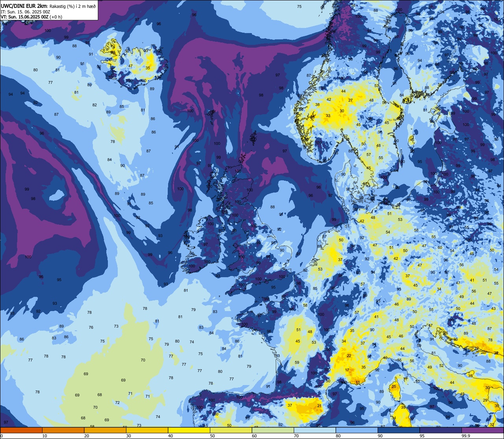Click the '13' humidity value in southern France
Image resolution: width=504 pixels, height=439 pixels.
(358, 382)
